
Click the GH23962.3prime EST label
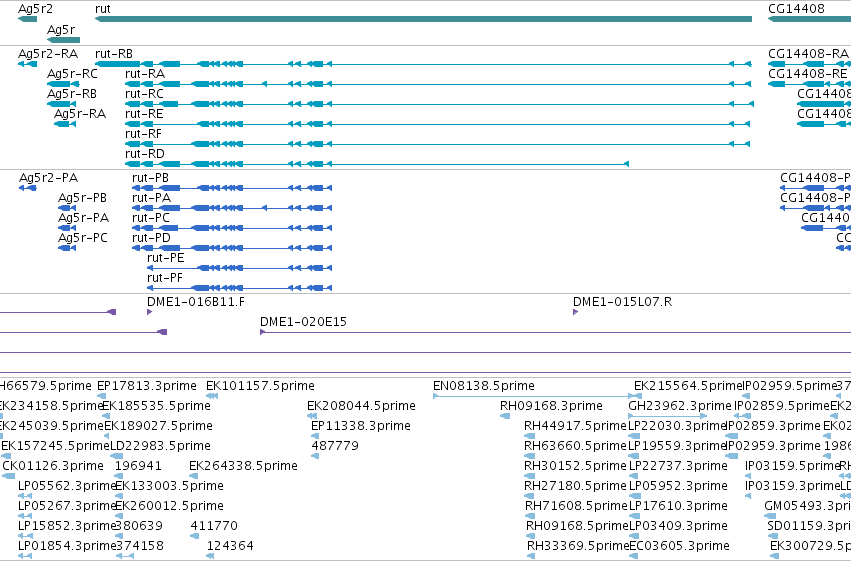pyautogui.click(x=680, y=406)
